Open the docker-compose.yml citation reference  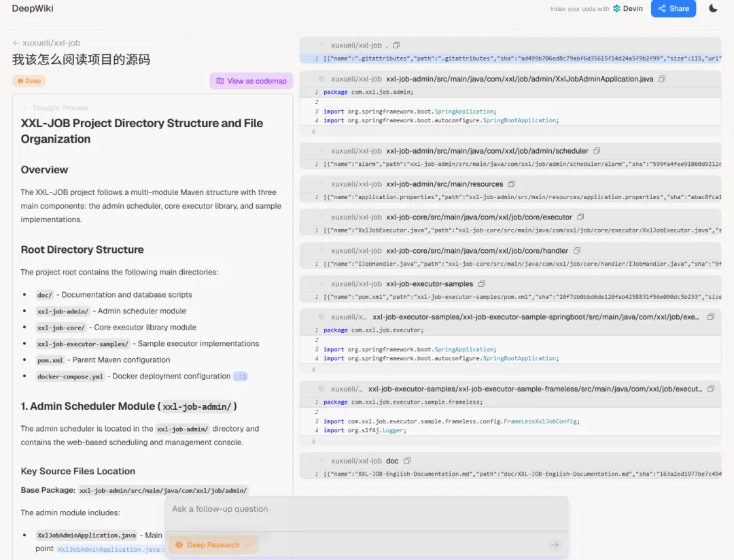click(x=241, y=377)
